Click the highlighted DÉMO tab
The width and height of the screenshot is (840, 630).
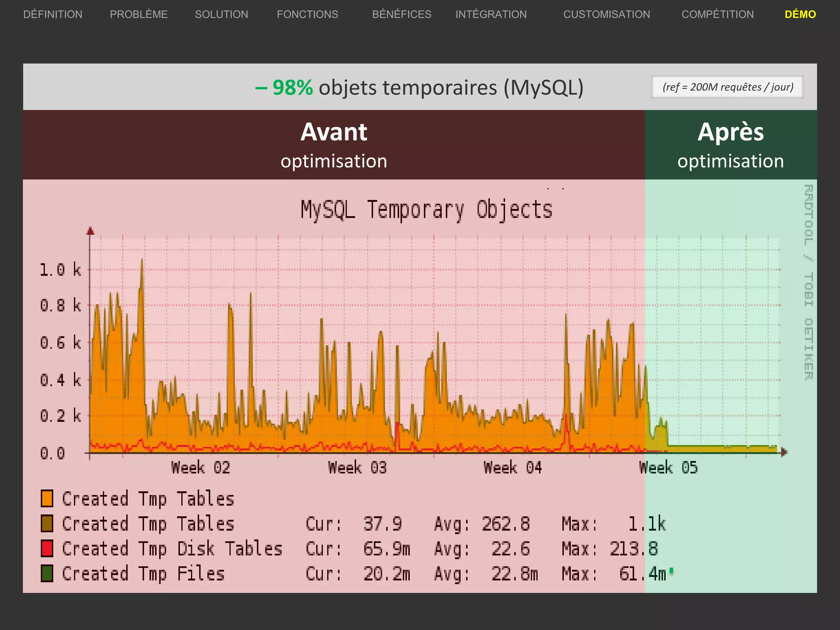(x=800, y=14)
